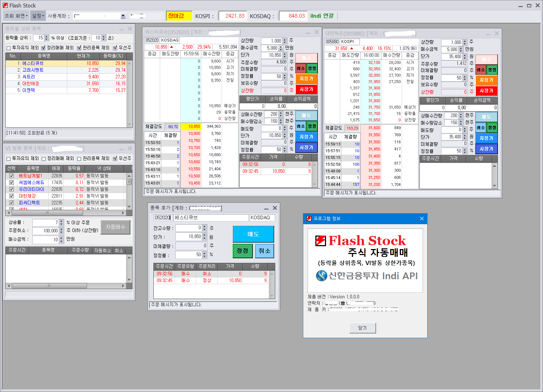Click the 닫기 button in program info dialog

(x=363, y=328)
